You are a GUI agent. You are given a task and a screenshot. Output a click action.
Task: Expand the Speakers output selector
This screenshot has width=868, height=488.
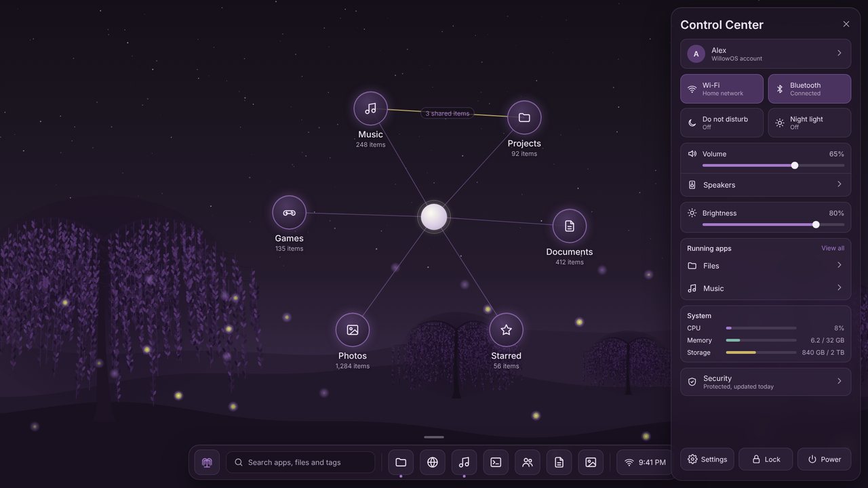click(x=766, y=185)
